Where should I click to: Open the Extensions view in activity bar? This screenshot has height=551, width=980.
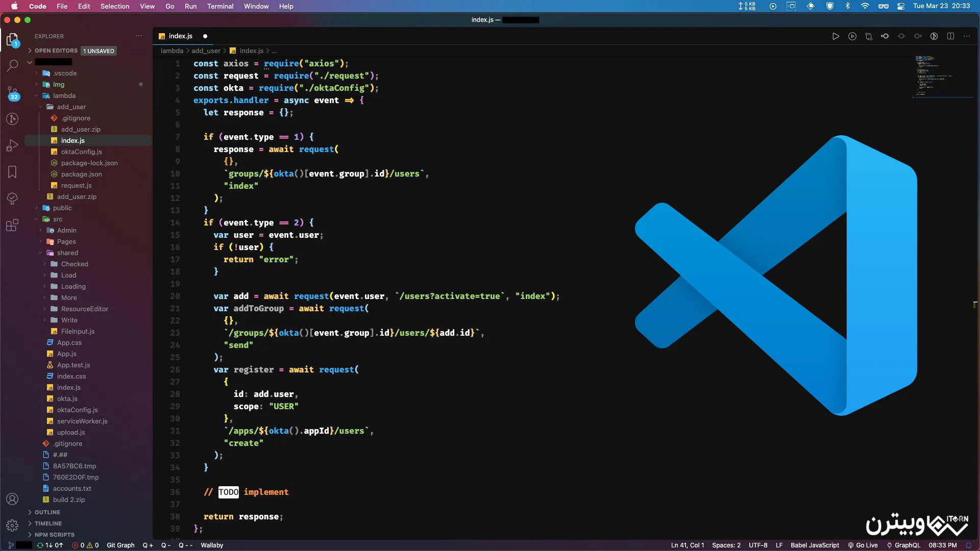(12, 225)
